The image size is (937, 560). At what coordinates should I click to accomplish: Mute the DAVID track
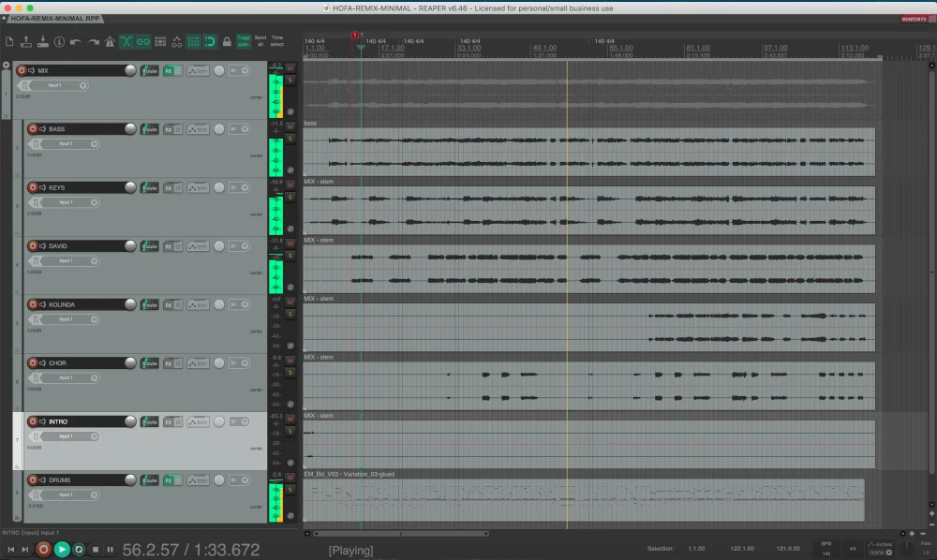[x=290, y=243]
